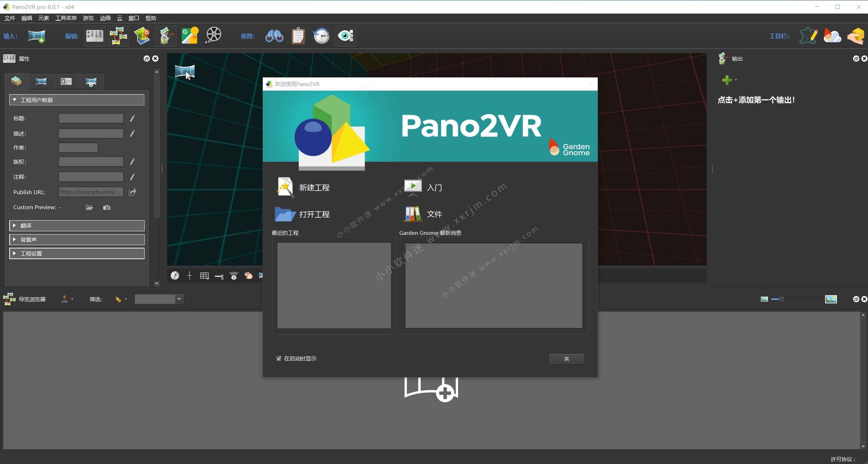Viewport: 868px width, 464px height.
Task: Click projection eye icon in viewer toolbar
Action: [234, 276]
